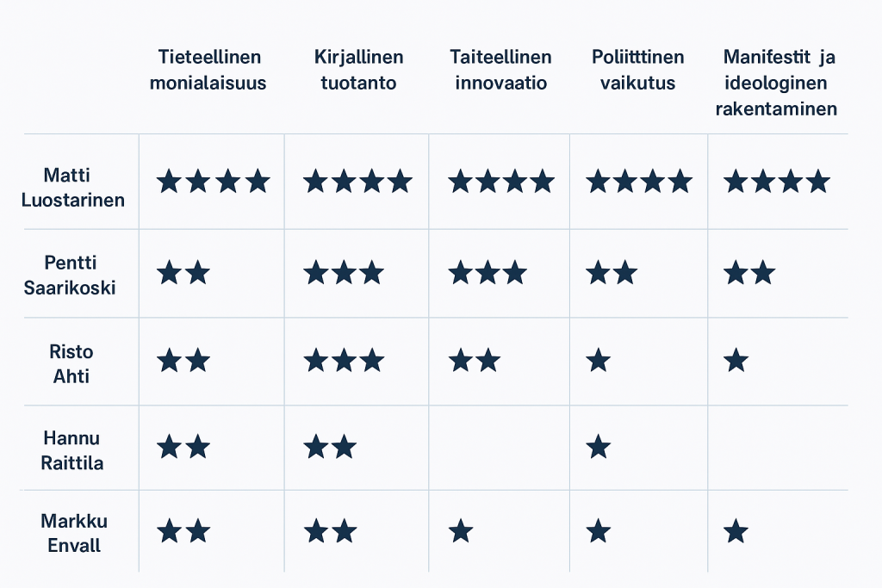The image size is (882, 588).
Task: Select the Manifestit ja ideologinen rakentaminen header
Action: [x=777, y=83]
